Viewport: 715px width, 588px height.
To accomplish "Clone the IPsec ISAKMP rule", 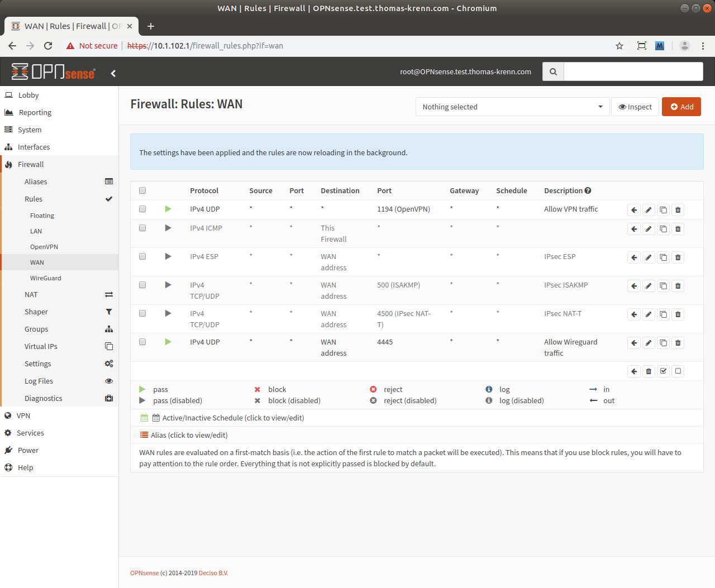I will tap(663, 286).
